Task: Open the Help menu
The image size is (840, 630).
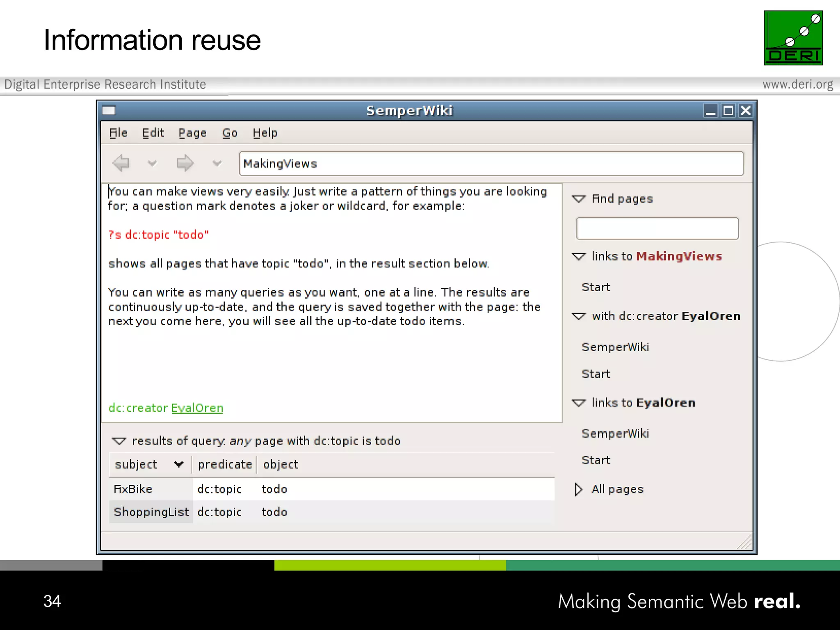Action: pyautogui.click(x=265, y=133)
